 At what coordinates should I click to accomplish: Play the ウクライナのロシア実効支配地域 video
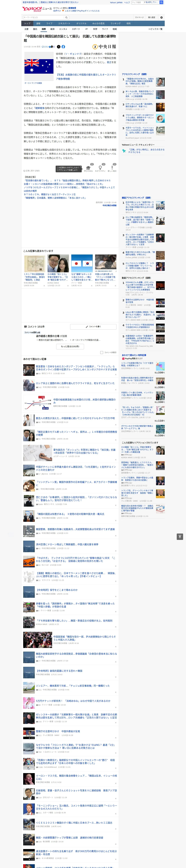click(160, 328)
